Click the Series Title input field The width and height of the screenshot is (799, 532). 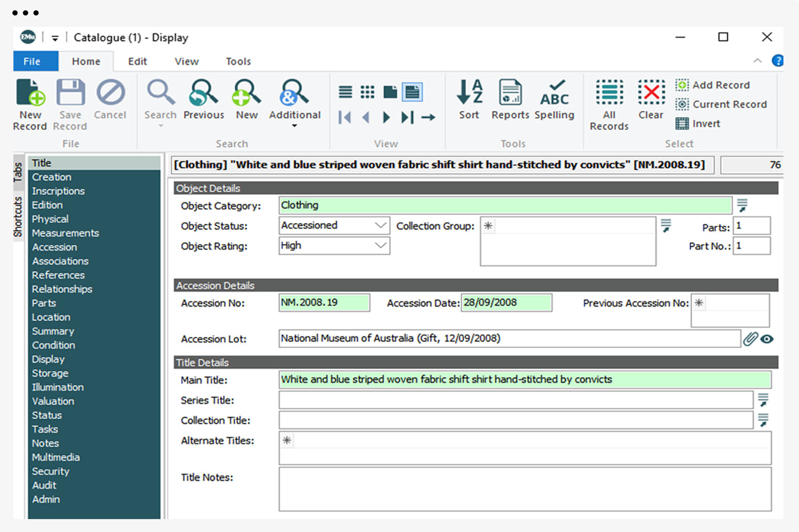pos(515,400)
